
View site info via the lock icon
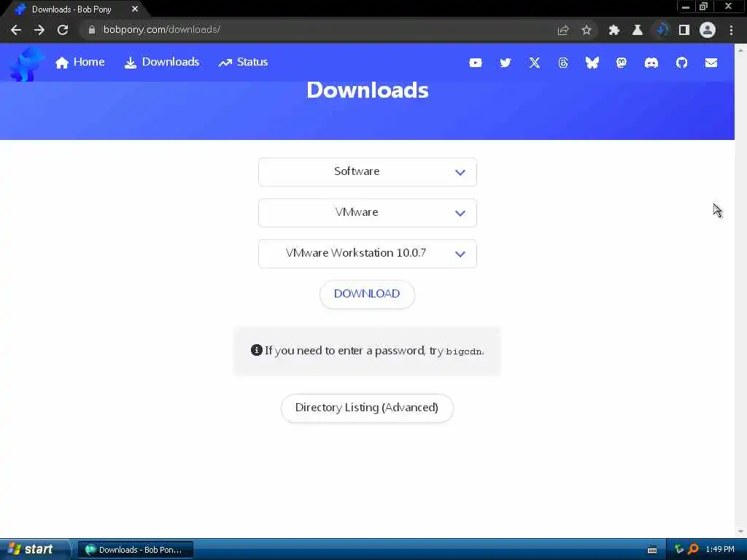pyautogui.click(x=92, y=29)
